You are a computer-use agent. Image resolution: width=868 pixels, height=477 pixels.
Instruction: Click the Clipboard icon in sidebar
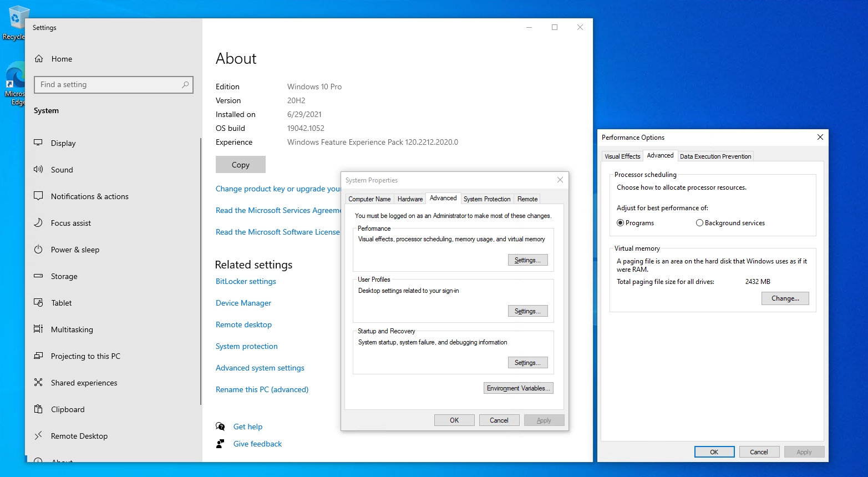pos(38,409)
